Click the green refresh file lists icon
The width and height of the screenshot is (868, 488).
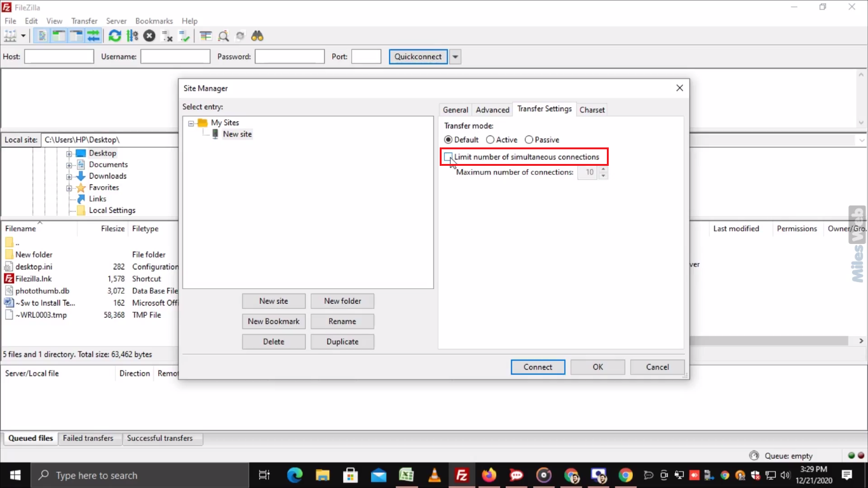pos(115,36)
